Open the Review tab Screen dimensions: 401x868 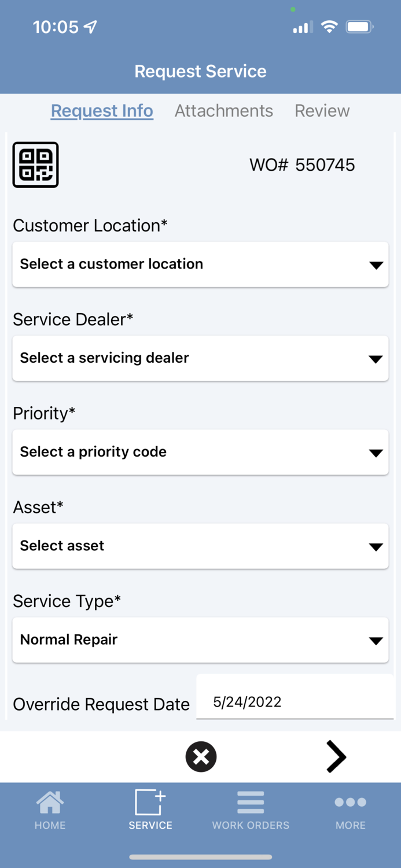[322, 111]
